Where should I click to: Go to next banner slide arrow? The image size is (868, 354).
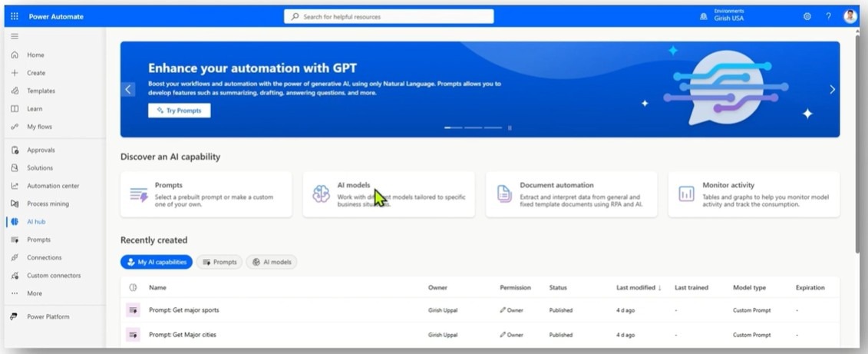click(832, 90)
